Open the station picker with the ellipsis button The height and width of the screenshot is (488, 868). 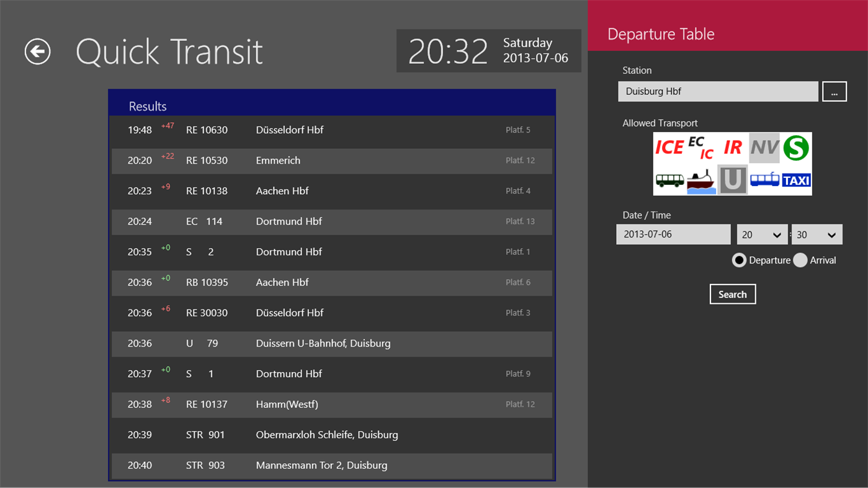[x=834, y=91]
